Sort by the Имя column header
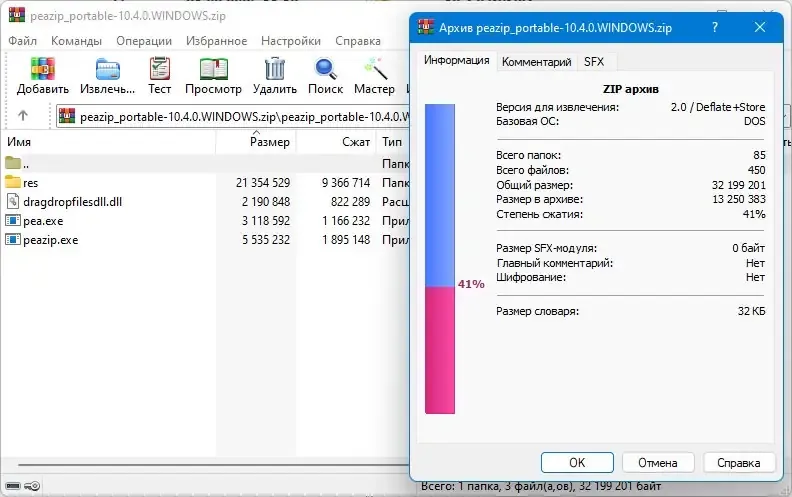The height and width of the screenshot is (497, 792). tap(109, 142)
